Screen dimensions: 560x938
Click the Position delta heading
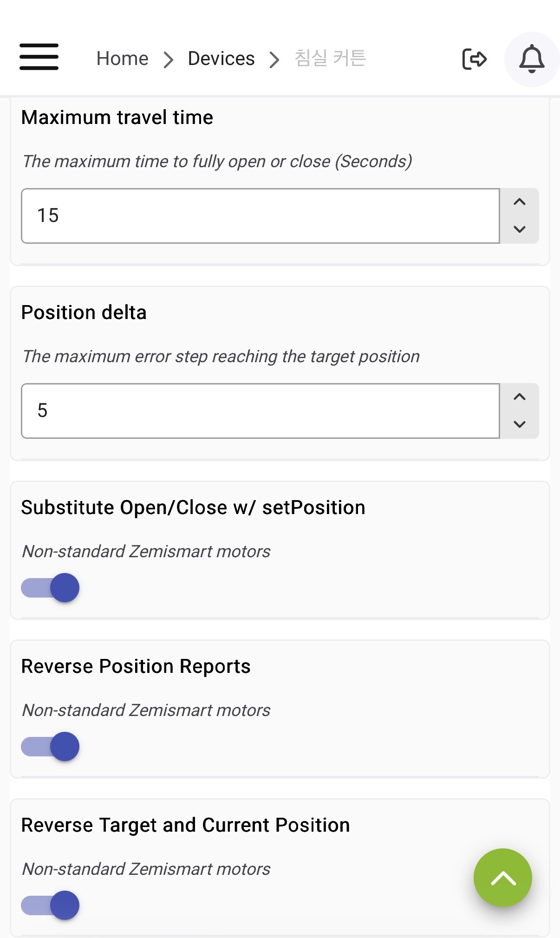point(84,313)
